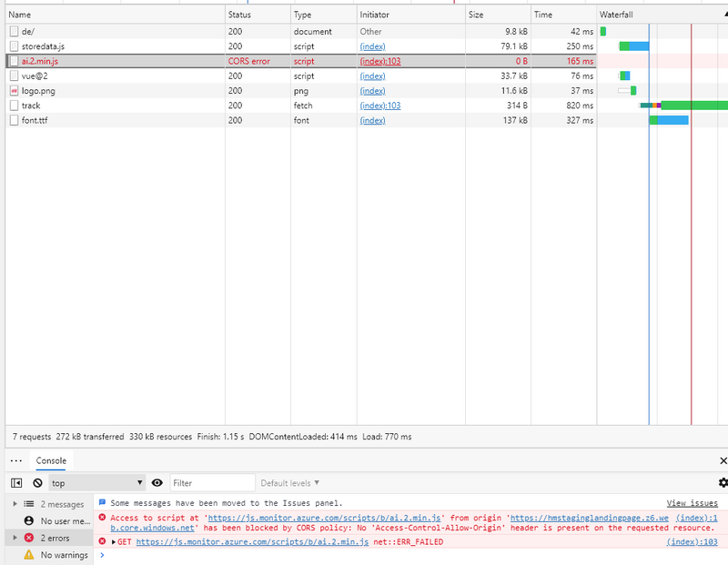Click the list icon beside 2 messages
728x565 pixels.
29,504
